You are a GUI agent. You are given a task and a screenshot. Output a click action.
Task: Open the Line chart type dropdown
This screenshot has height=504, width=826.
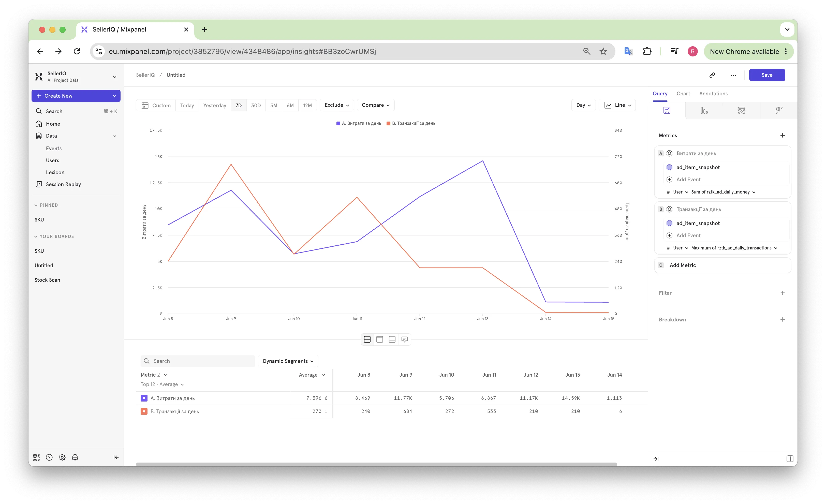[x=617, y=105]
